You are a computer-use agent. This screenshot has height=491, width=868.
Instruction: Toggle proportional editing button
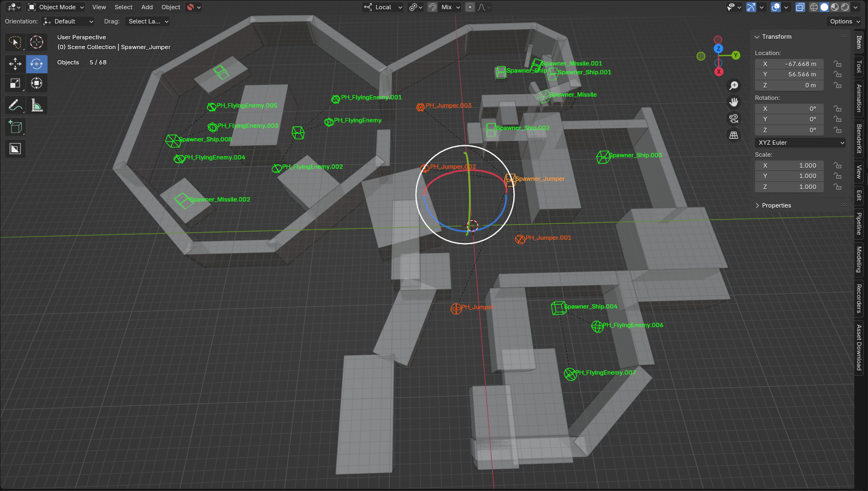[470, 7]
